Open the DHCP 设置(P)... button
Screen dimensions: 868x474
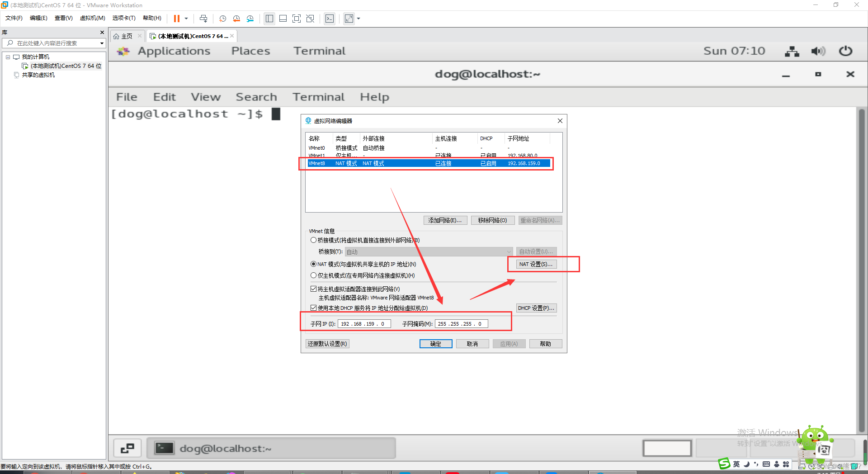(x=536, y=308)
